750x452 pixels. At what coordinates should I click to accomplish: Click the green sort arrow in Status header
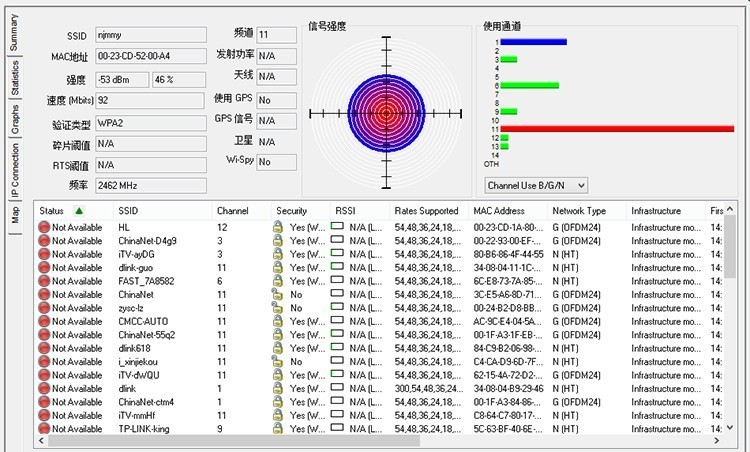click(x=79, y=210)
